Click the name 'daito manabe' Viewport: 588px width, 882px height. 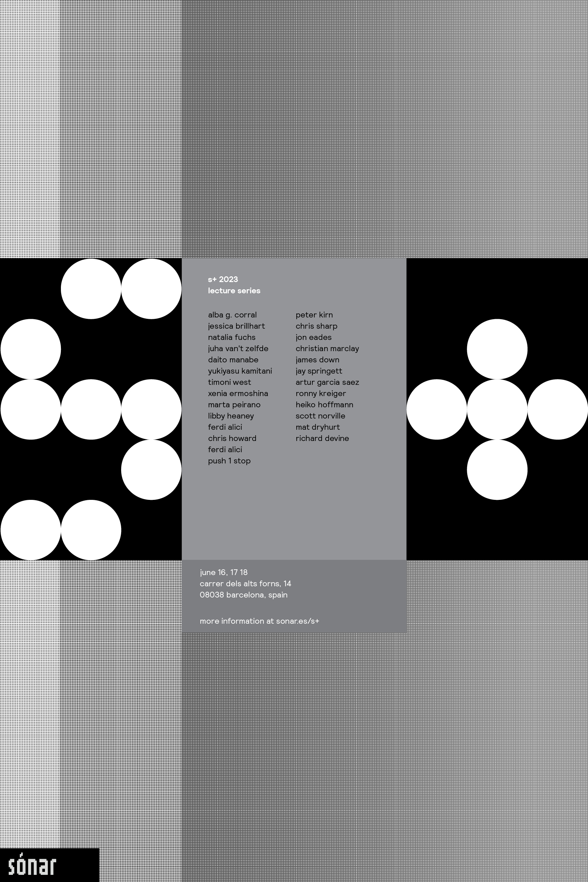click(x=233, y=360)
